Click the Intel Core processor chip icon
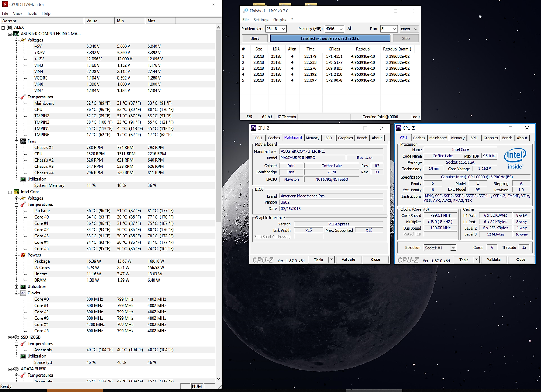541x392 pixels. [16, 192]
